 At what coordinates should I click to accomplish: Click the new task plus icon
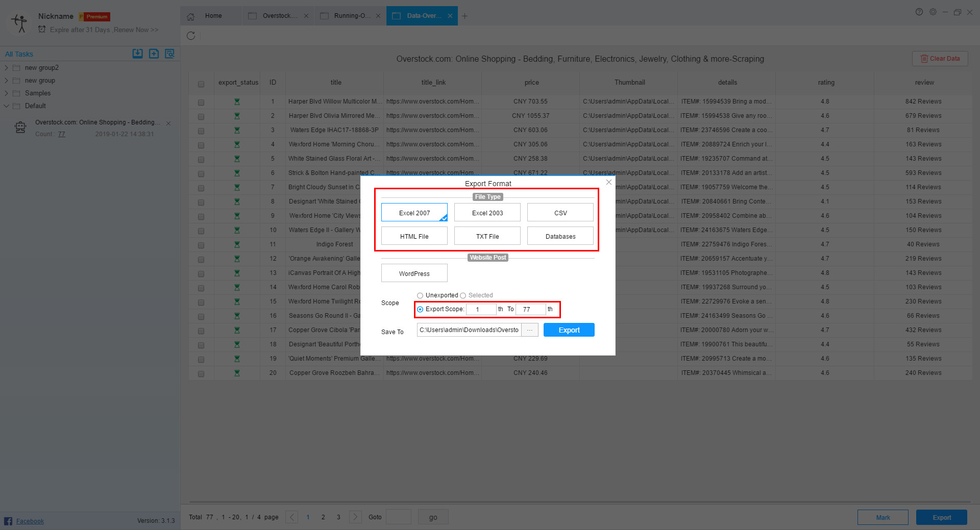tap(154, 54)
